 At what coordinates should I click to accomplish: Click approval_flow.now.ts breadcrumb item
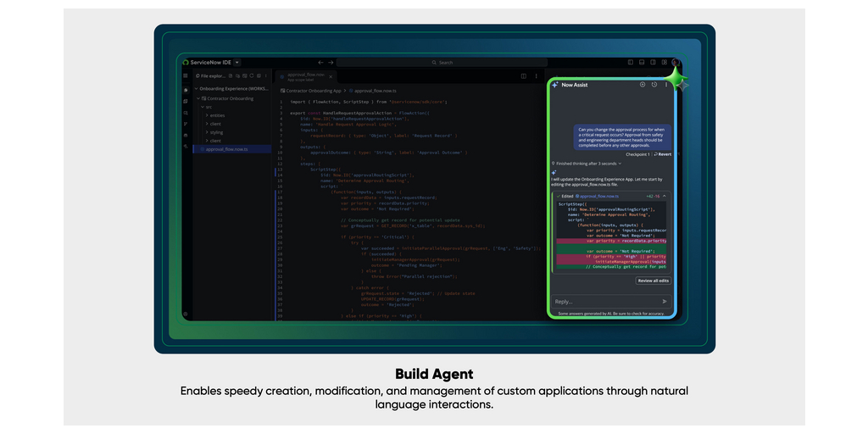(x=371, y=91)
